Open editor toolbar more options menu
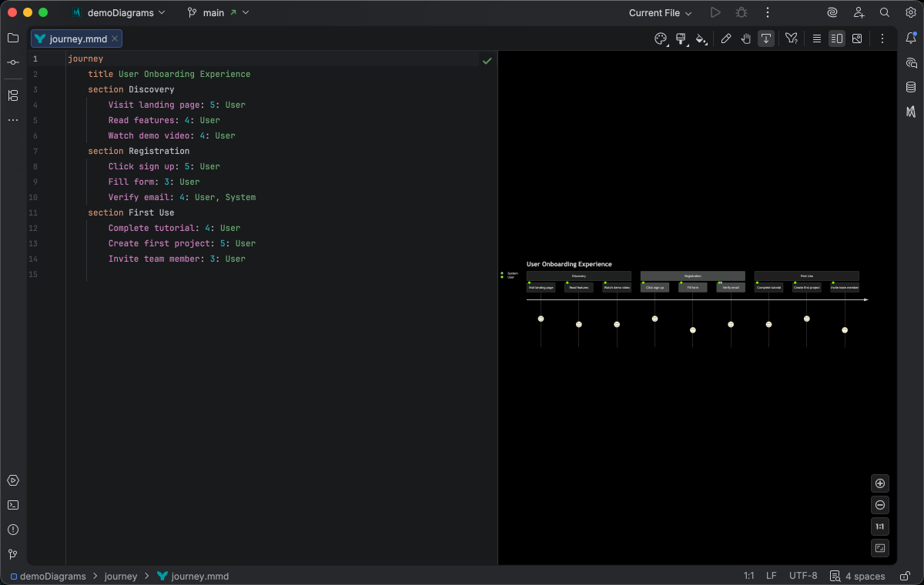Viewport: 924px width, 585px height. click(882, 38)
